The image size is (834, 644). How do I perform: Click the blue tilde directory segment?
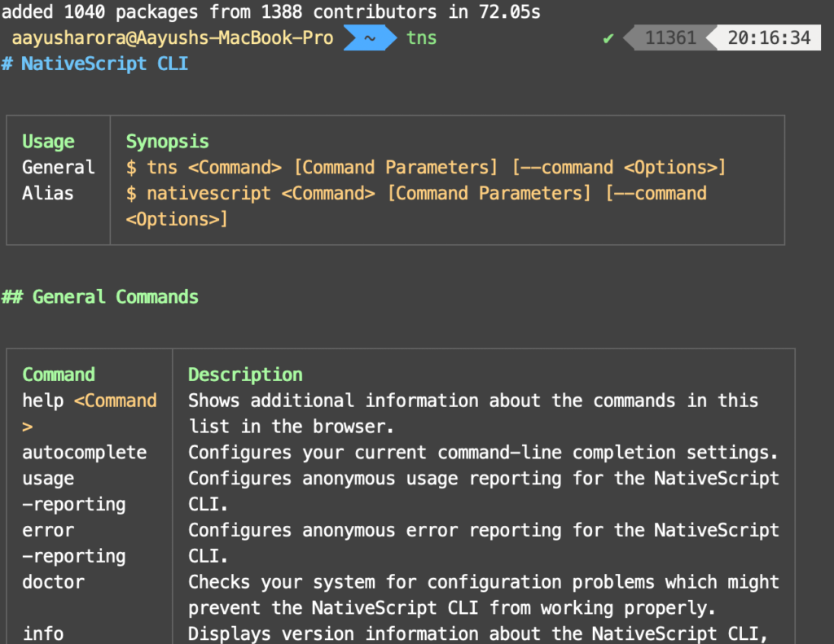coord(371,37)
